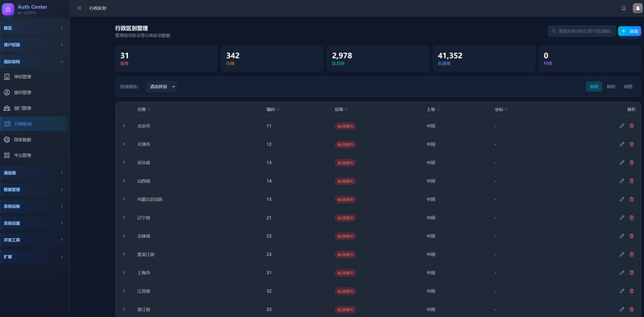Expand the 河北省 row
Image resolution: width=644 pixels, height=317 pixels.
pos(124,163)
